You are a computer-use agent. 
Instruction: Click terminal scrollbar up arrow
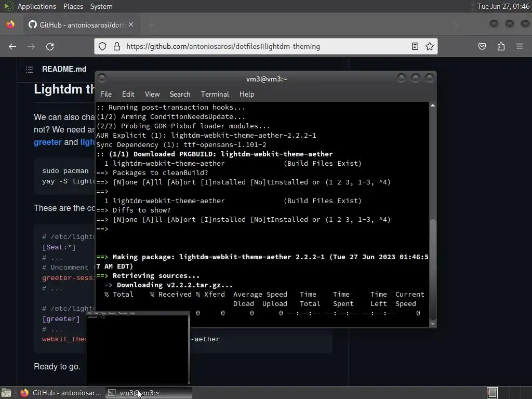[x=433, y=106]
